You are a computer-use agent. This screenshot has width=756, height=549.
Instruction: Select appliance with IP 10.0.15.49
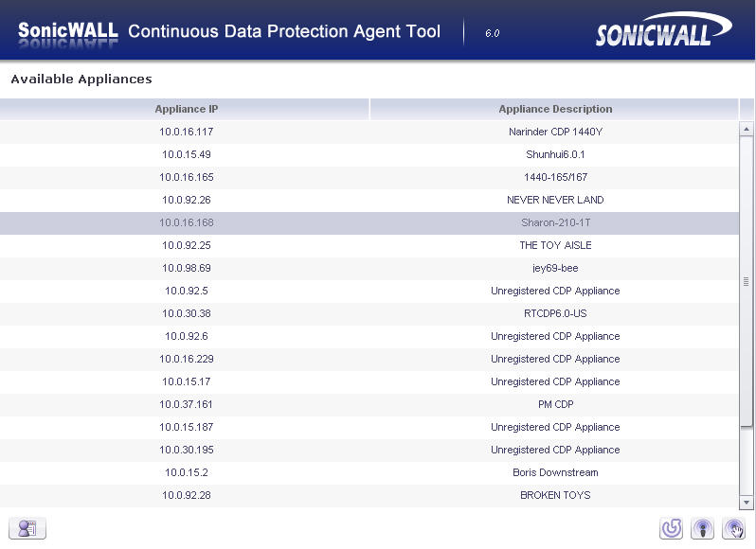coord(369,154)
